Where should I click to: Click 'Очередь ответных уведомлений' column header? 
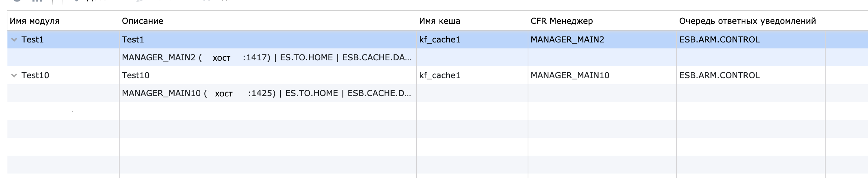click(747, 21)
